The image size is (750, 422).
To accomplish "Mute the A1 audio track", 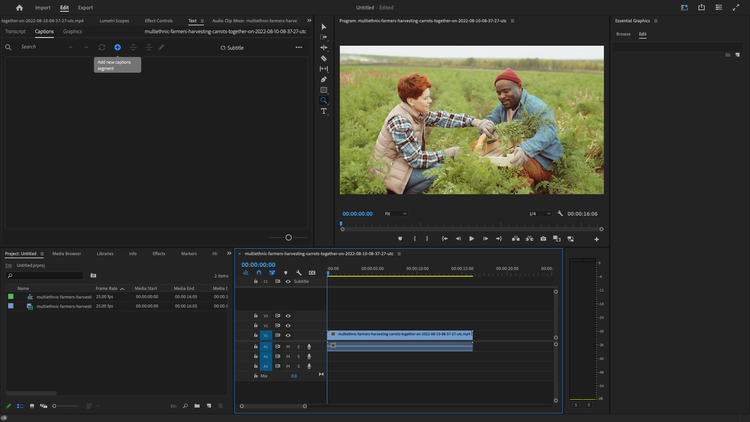I will pyautogui.click(x=288, y=346).
